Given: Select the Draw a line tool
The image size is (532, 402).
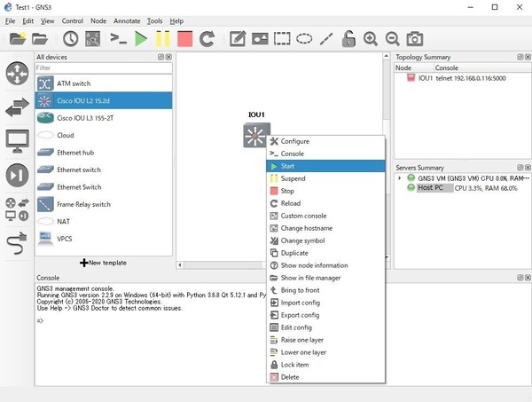Looking at the screenshot, I should [x=326, y=39].
